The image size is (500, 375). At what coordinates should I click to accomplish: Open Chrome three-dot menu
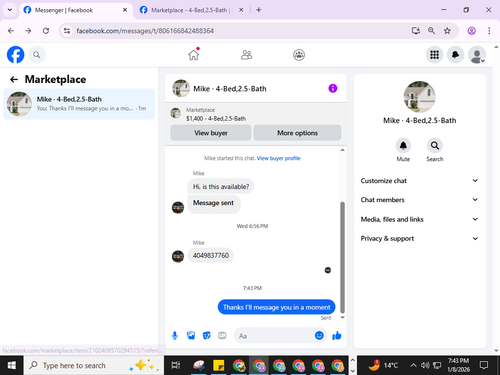(489, 31)
